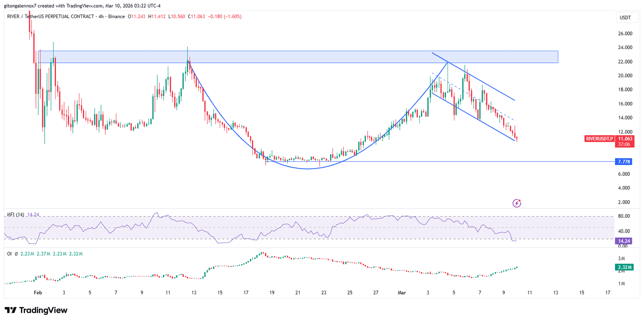The width and height of the screenshot is (644, 322).
Task: Select the MFI (14) indicator legend
Action: (16, 215)
